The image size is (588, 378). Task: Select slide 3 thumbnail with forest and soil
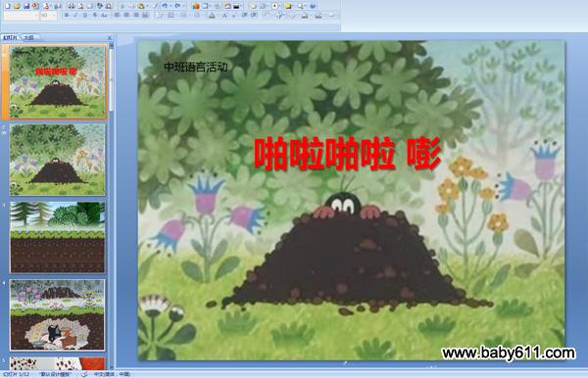[x=58, y=237]
